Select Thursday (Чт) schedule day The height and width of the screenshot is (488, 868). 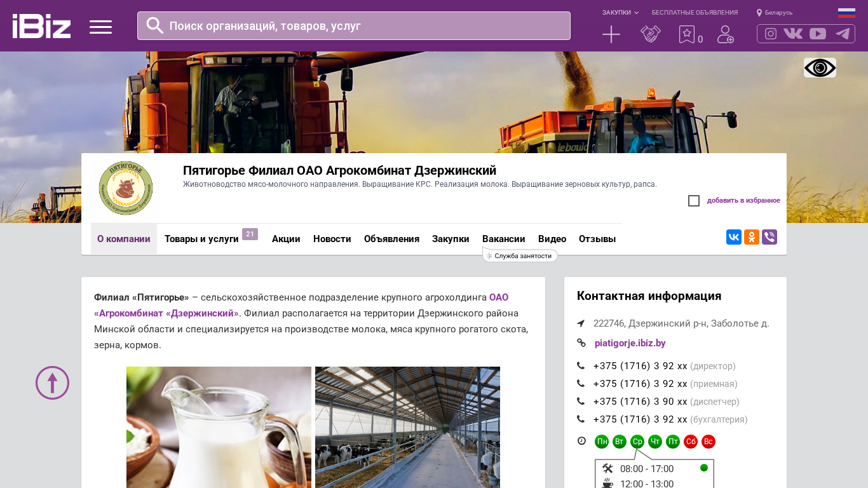pos(655,442)
